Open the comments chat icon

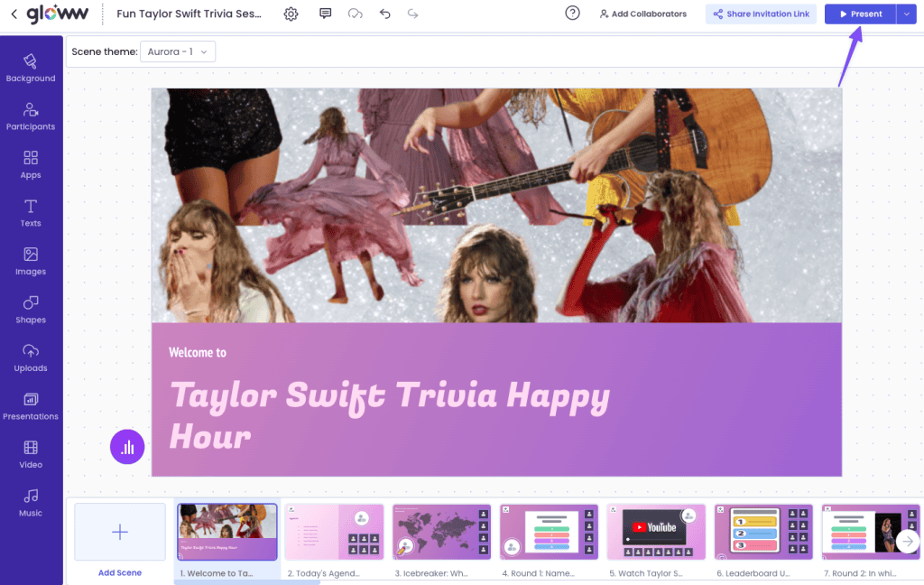[x=325, y=13]
